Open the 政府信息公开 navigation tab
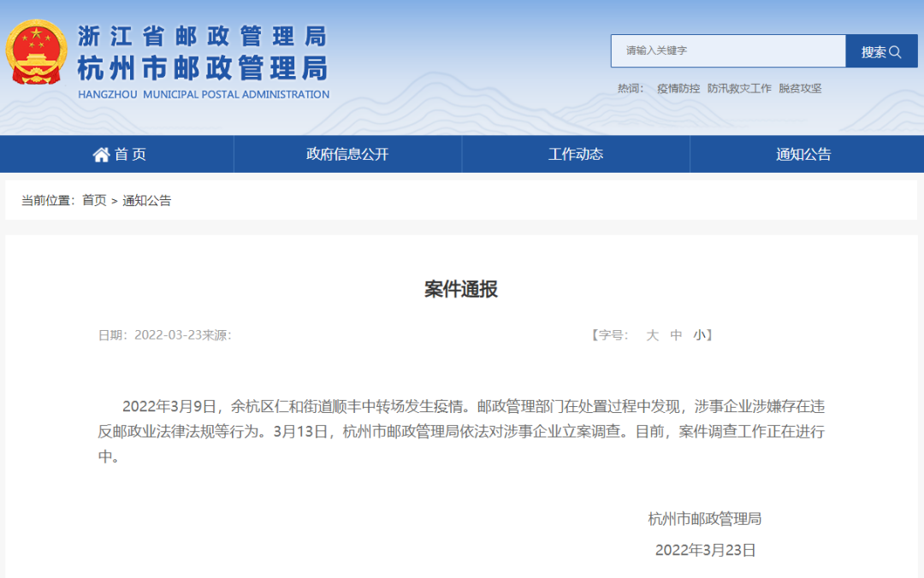Viewport: 924px width, 578px height. coord(347,155)
